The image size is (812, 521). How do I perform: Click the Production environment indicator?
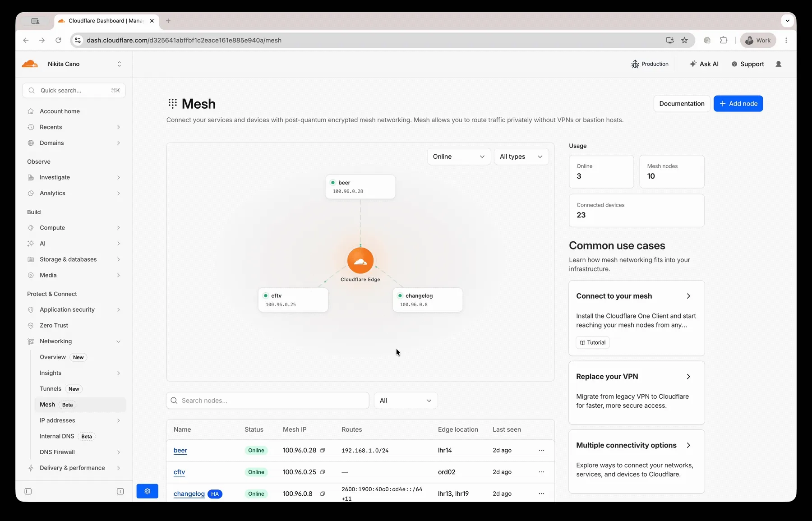(x=650, y=64)
